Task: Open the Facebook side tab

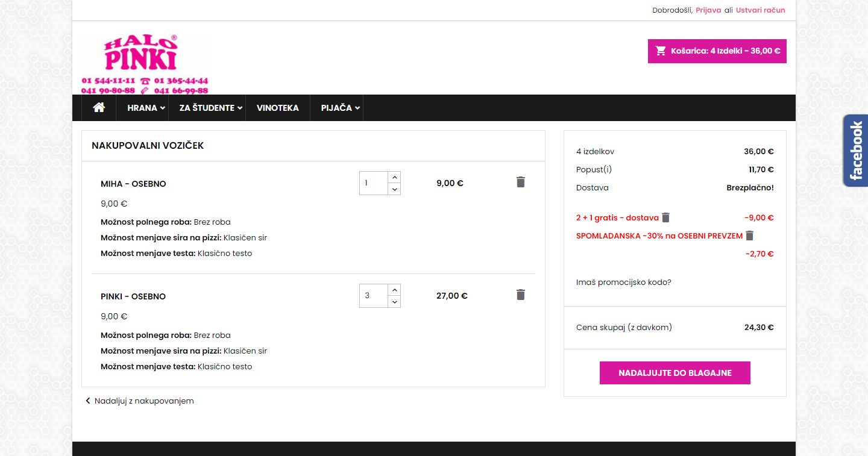Action: [x=855, y=151]
